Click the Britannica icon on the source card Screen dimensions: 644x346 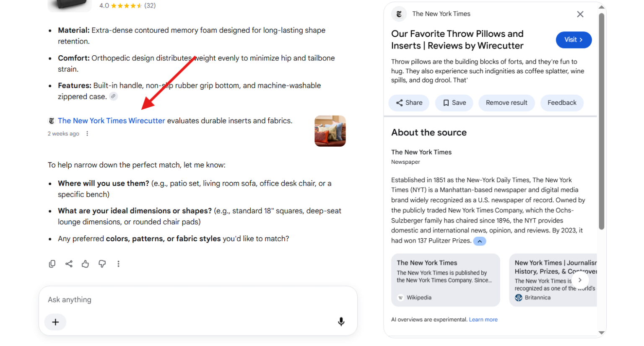coord(519,298)
